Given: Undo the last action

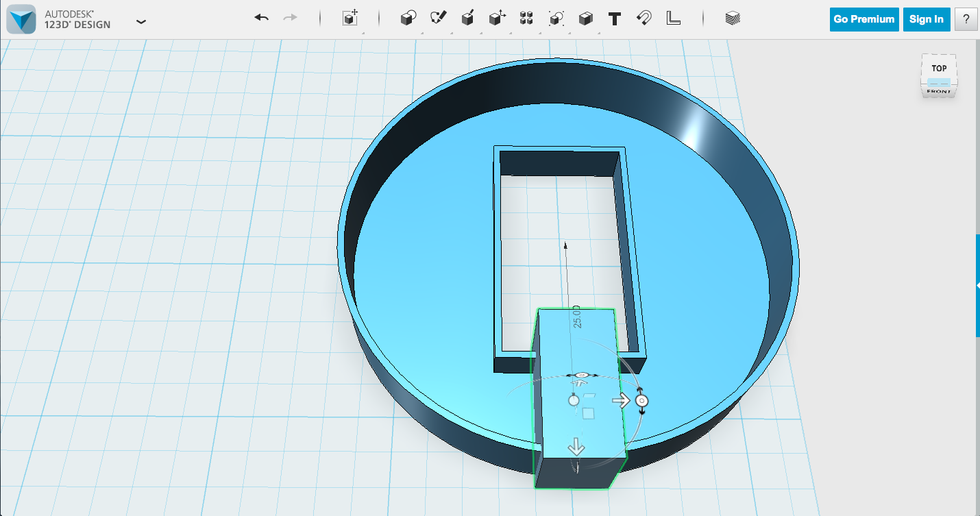Looking at the screenshot, I should point(261,18).
